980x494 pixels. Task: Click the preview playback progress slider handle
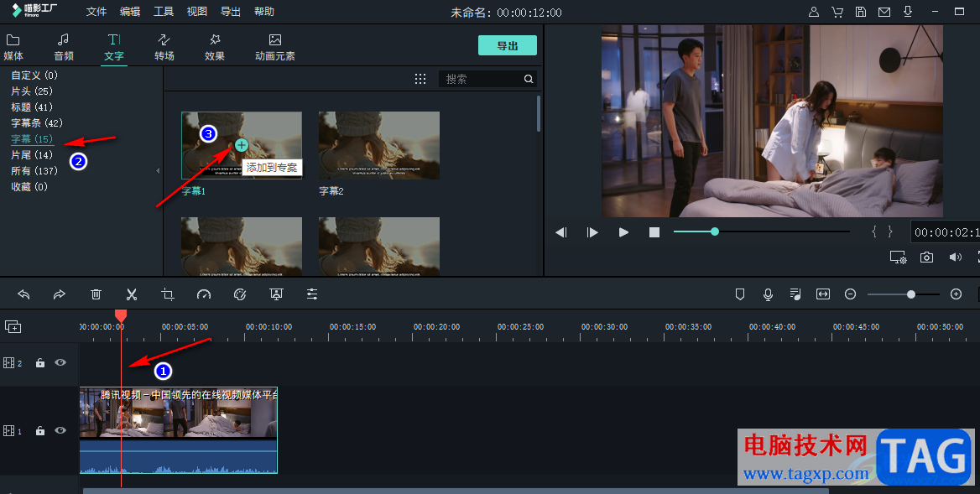(714, 231)
